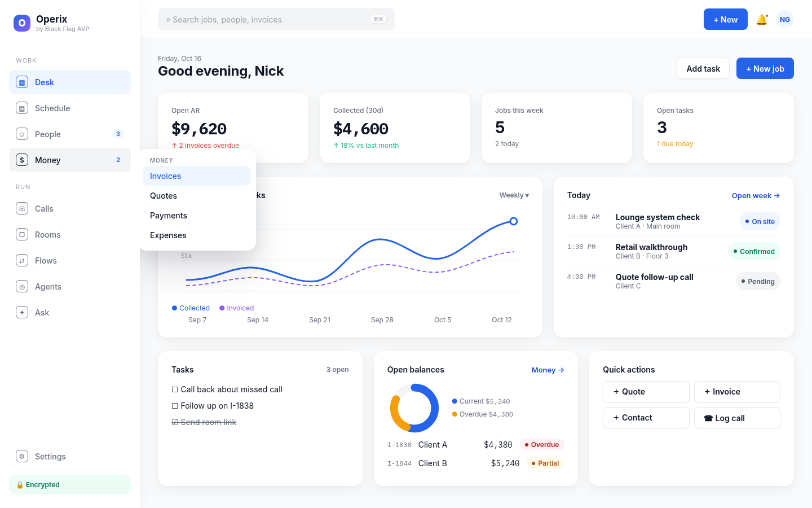Click the notification bell icon

coord(762,20)
